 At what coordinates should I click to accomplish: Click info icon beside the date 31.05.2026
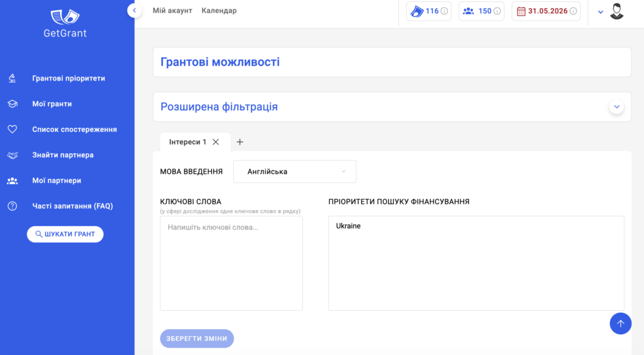[573, 11]
